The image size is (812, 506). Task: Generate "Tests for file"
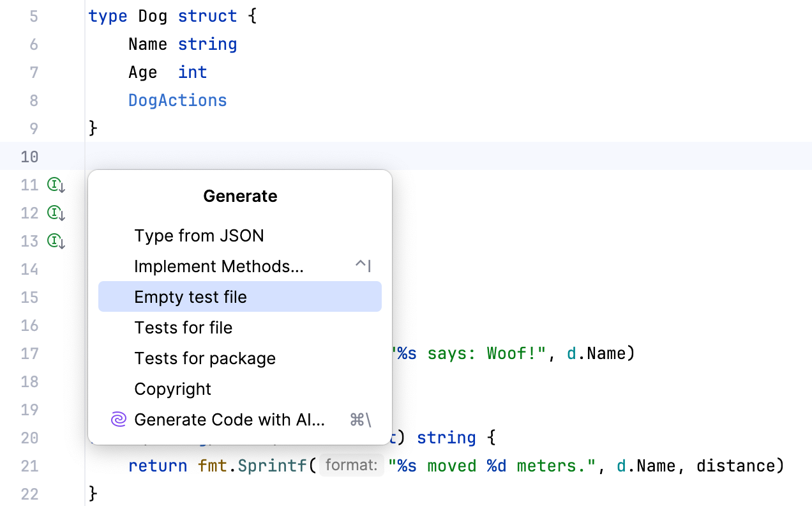[x=183, y=327]
